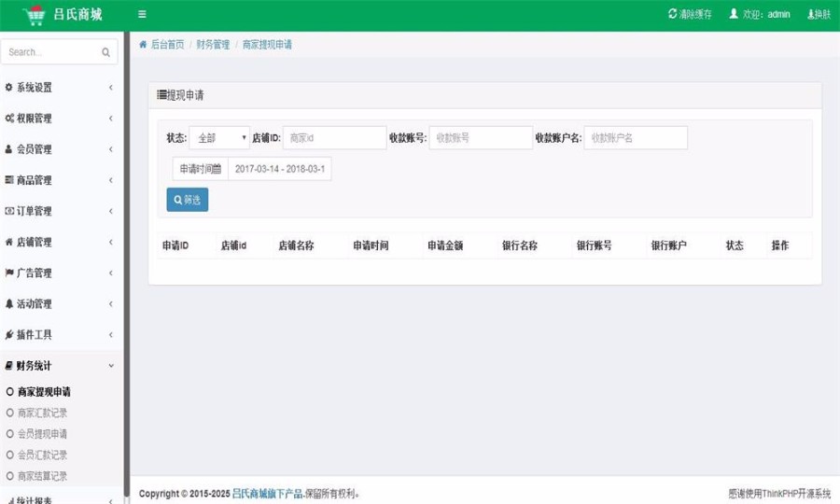
Task: Click the sidebar vertical scrollbar
Action: click(x=127, y=263)
